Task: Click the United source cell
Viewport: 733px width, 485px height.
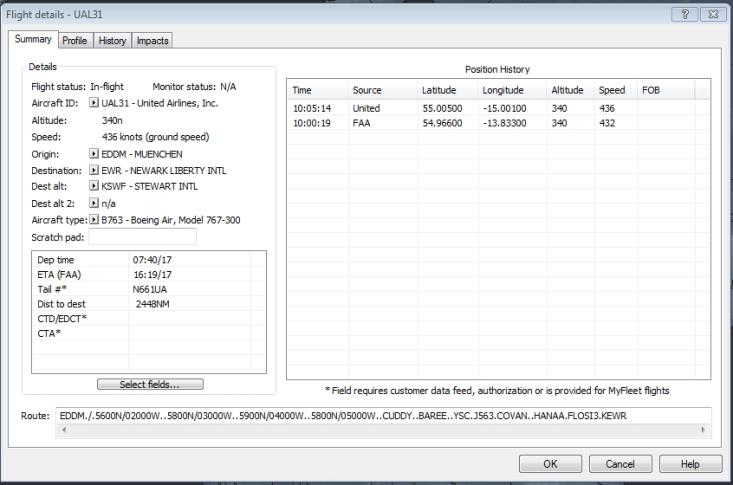Action: click(x=366, y=108)
